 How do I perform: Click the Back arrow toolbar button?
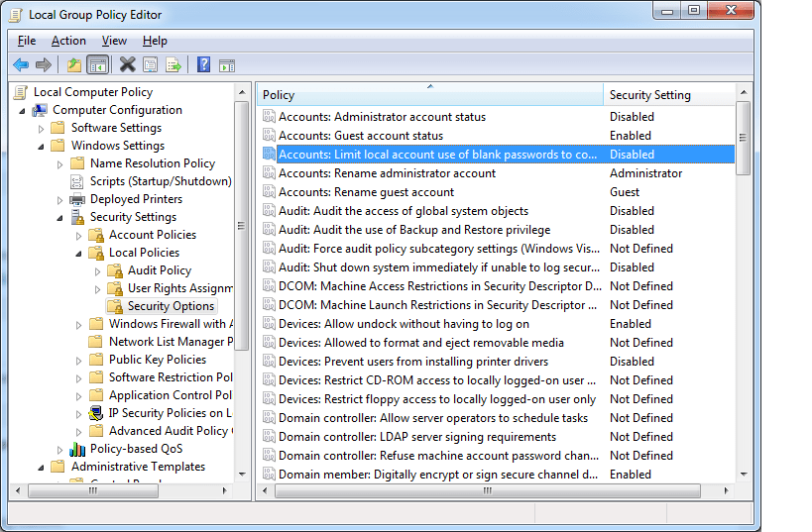21,65
